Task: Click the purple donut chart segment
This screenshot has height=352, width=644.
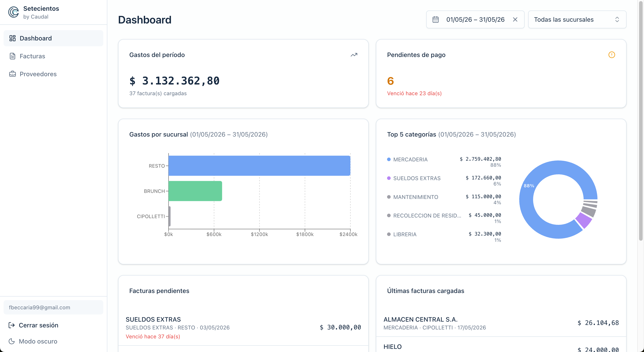Action: tap(584, 220)
